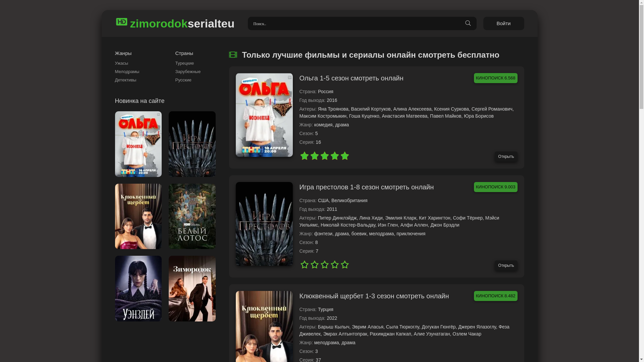
Task: Select the Зарубежные country filter
Action: coord(188,72)
